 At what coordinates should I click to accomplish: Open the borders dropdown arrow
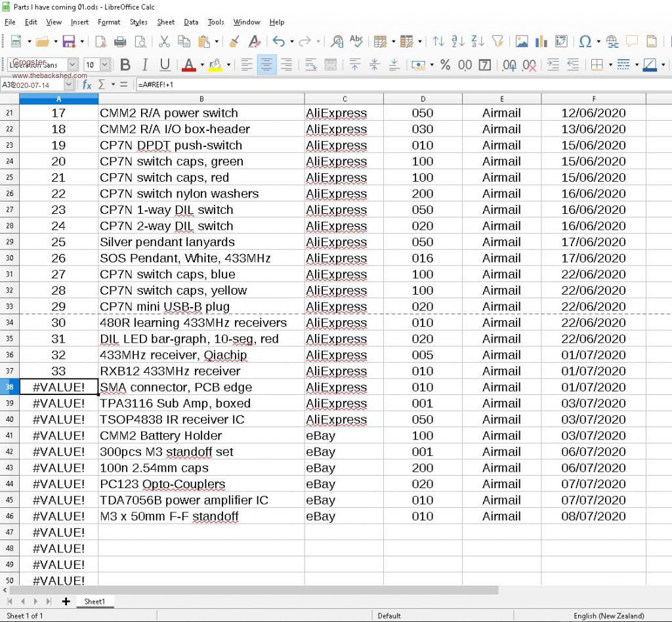tap(610, 65)
